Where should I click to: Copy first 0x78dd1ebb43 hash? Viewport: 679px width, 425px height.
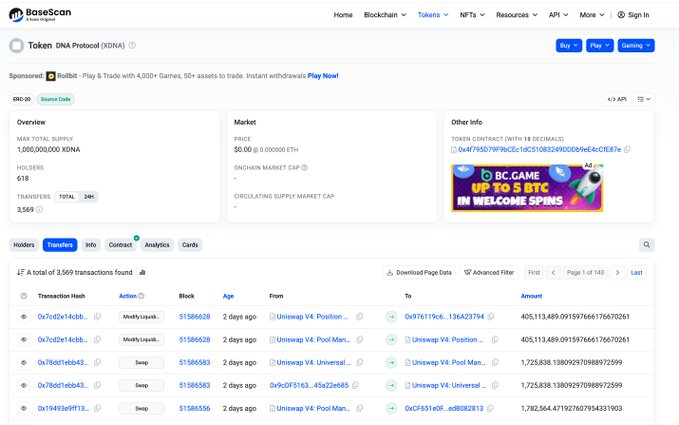(97, 362)
